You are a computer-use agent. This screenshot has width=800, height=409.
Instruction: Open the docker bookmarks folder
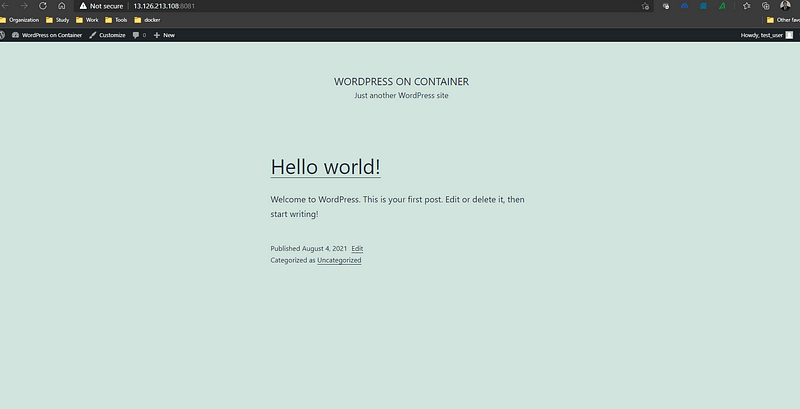coord(147,20)
